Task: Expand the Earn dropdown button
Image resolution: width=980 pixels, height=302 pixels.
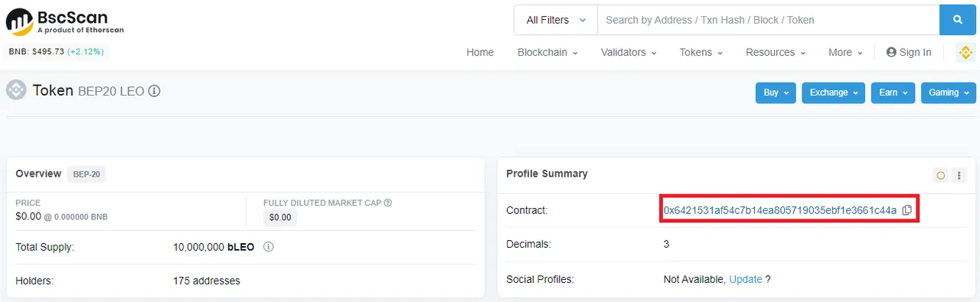Action: [893, 93]
